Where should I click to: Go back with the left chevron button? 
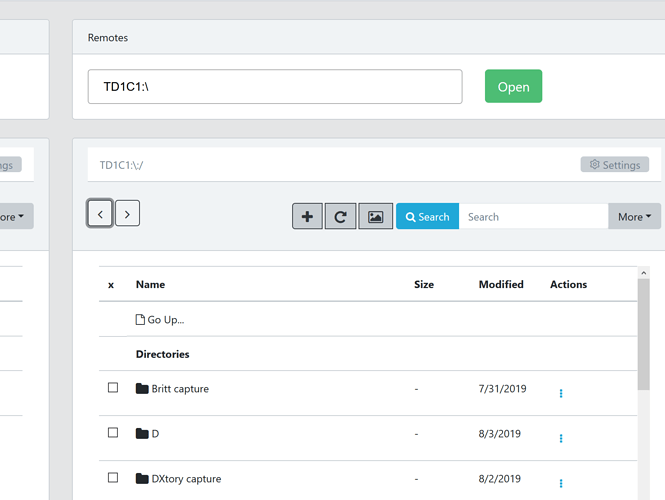[x=100, y=214]
